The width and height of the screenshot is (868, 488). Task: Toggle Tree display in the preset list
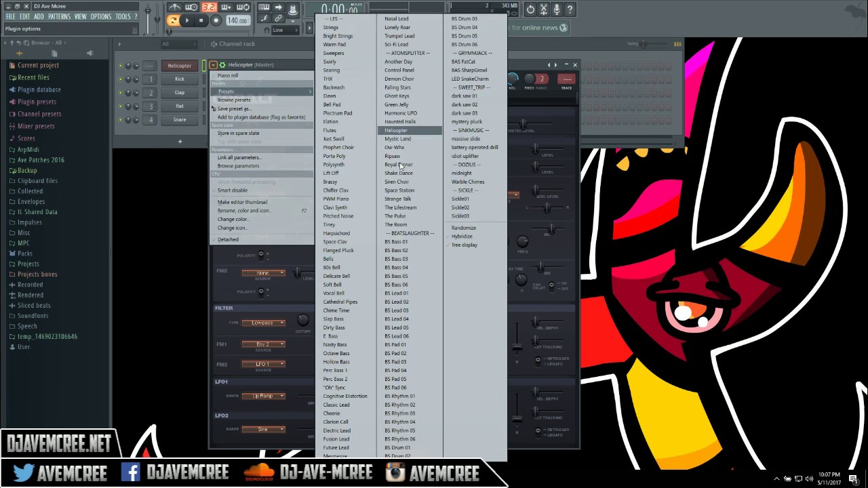coord(465,245)
